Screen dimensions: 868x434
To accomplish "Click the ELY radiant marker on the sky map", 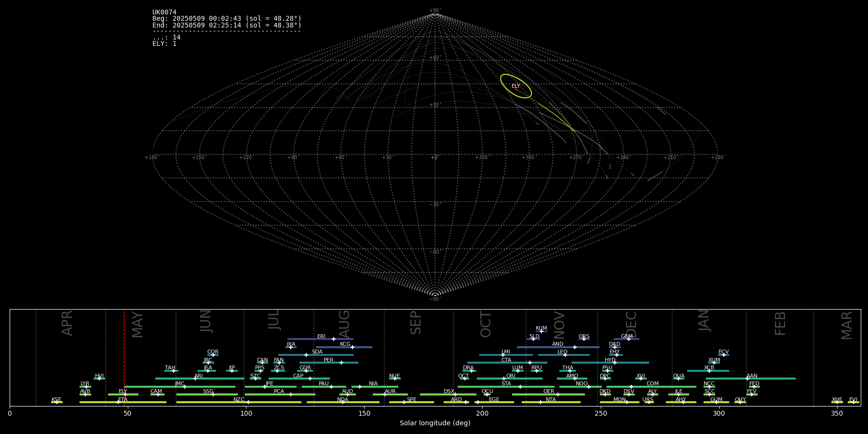I will (515, 89).
